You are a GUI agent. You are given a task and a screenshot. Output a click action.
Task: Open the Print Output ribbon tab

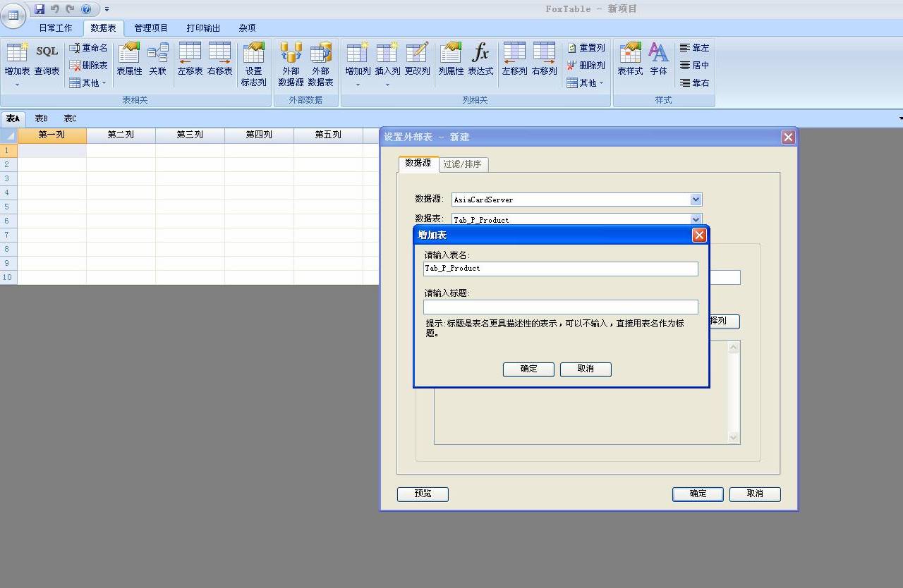click(x=203, y=28)
